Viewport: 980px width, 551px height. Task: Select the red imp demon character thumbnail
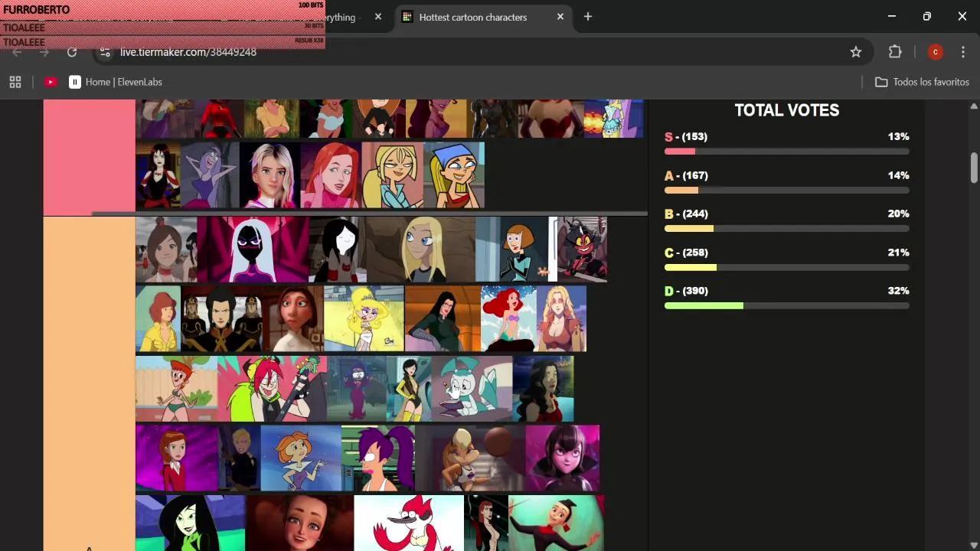click(582, 249)
